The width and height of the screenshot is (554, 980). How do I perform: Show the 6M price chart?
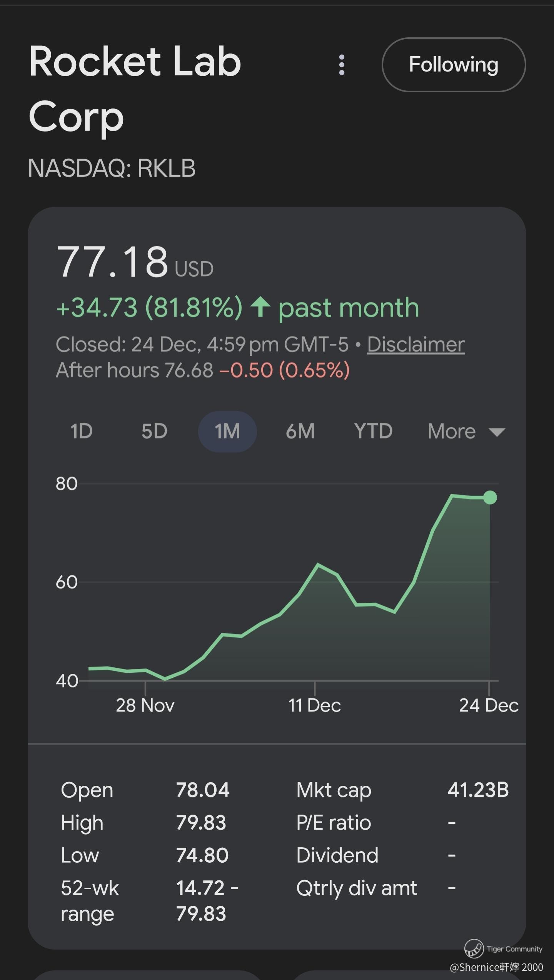300,431
